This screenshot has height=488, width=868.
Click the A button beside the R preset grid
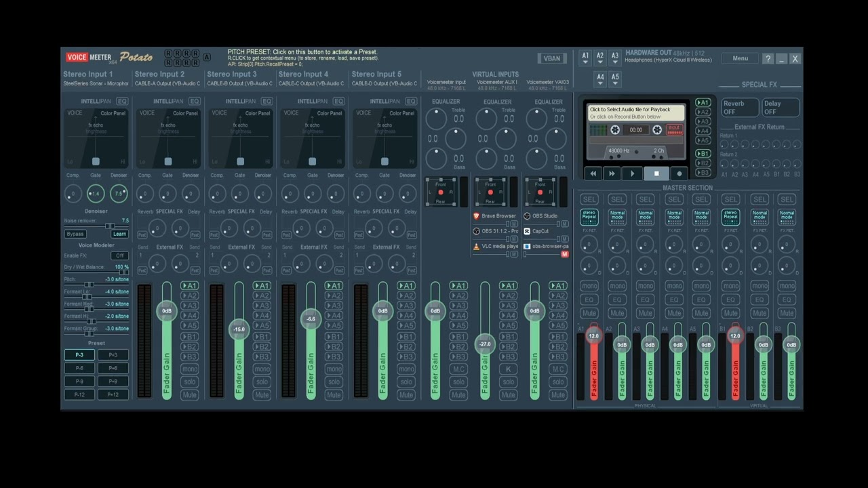point(207,58)
